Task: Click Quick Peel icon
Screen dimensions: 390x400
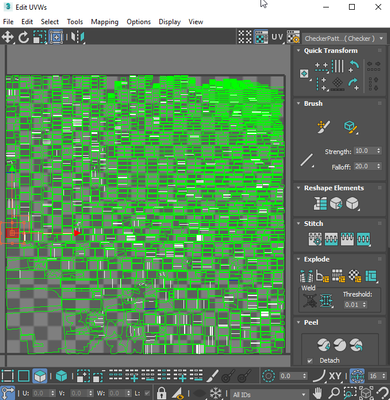Action: click(x=324, y=345)
